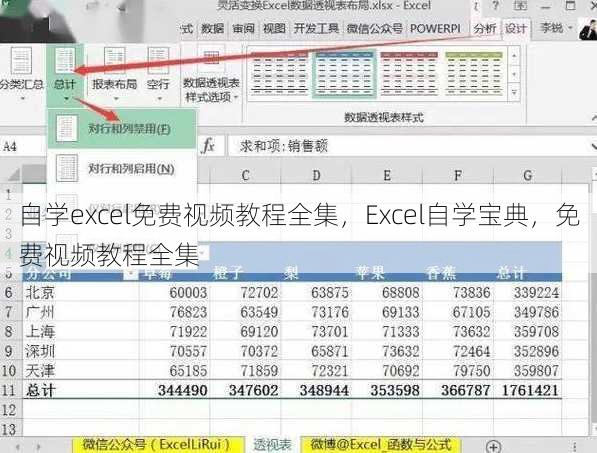
Task: Open the row label filter dropdown
Action: [x=131, y=274]
